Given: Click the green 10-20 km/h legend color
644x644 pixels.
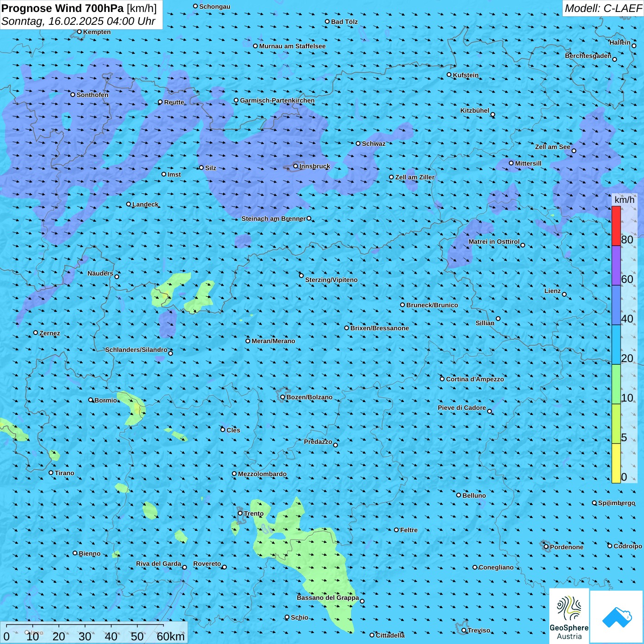Looking at the screenshot, I should click(616, 384).
